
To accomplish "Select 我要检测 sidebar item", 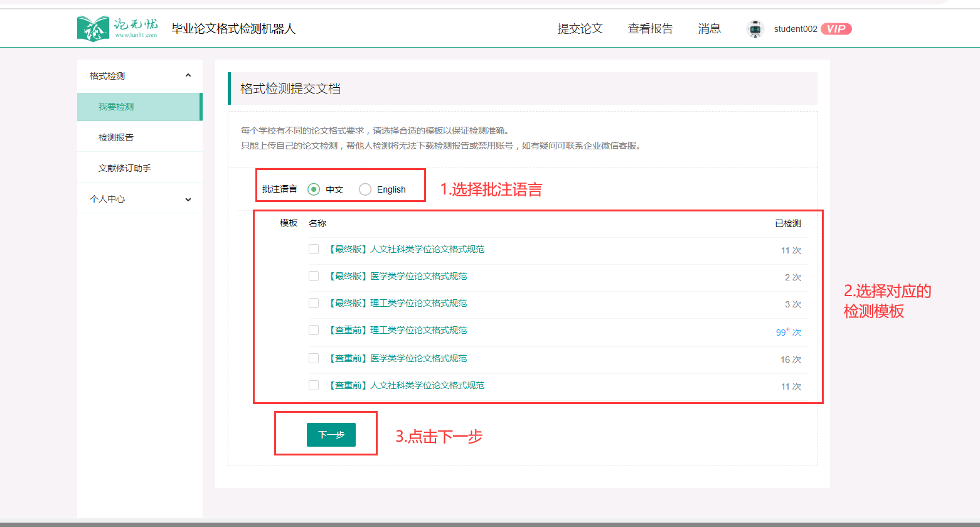I will [x=116, y=107].
